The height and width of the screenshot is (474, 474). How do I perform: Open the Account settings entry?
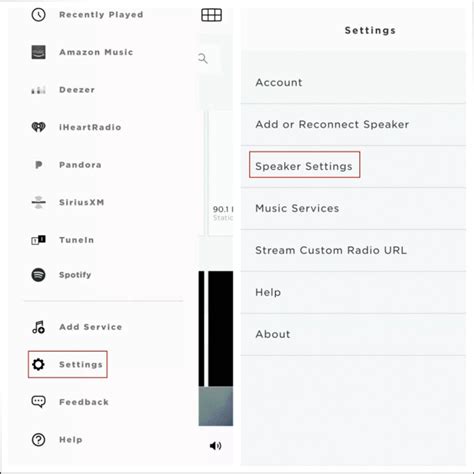(x=353, y=82)
